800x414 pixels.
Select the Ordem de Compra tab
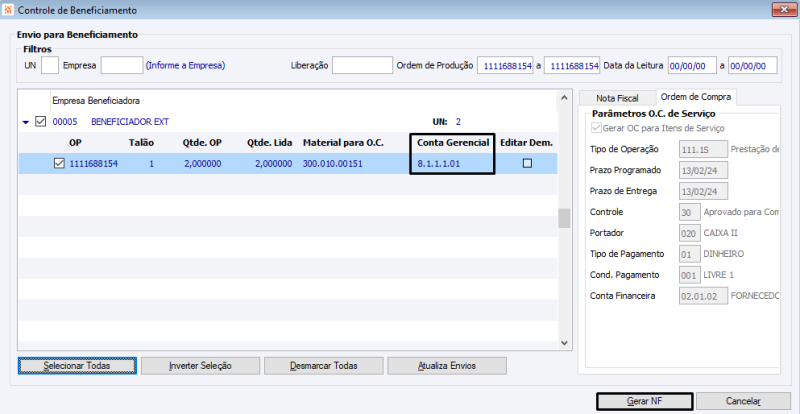point(696,96)
